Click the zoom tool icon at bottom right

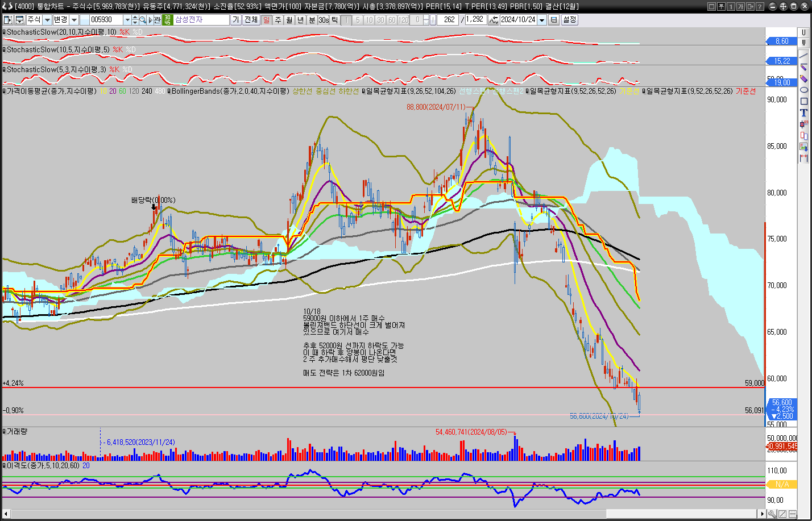[772, 514]
